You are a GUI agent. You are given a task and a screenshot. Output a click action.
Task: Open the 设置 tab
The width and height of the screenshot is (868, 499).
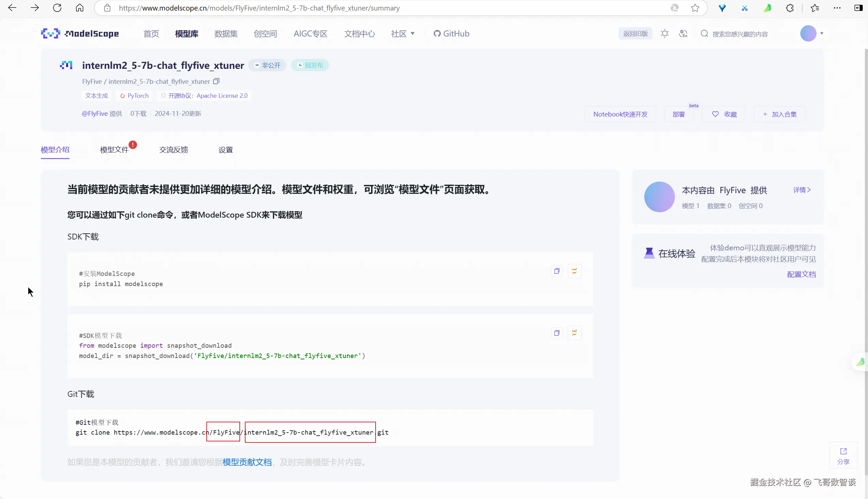[225, 150]
